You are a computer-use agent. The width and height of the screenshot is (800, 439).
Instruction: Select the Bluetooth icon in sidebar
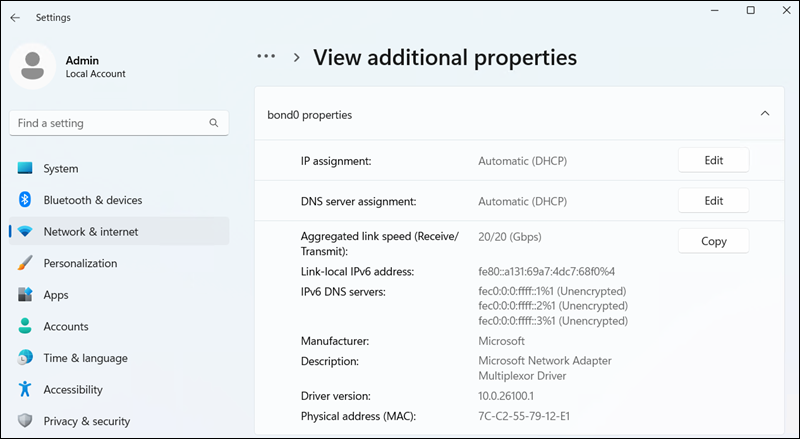coord(25,200)
